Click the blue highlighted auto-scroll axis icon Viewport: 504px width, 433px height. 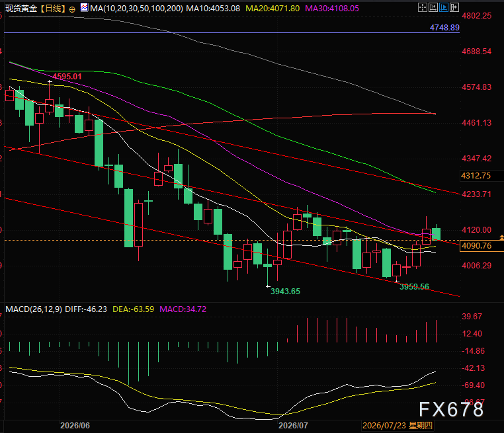click(444, 7)
